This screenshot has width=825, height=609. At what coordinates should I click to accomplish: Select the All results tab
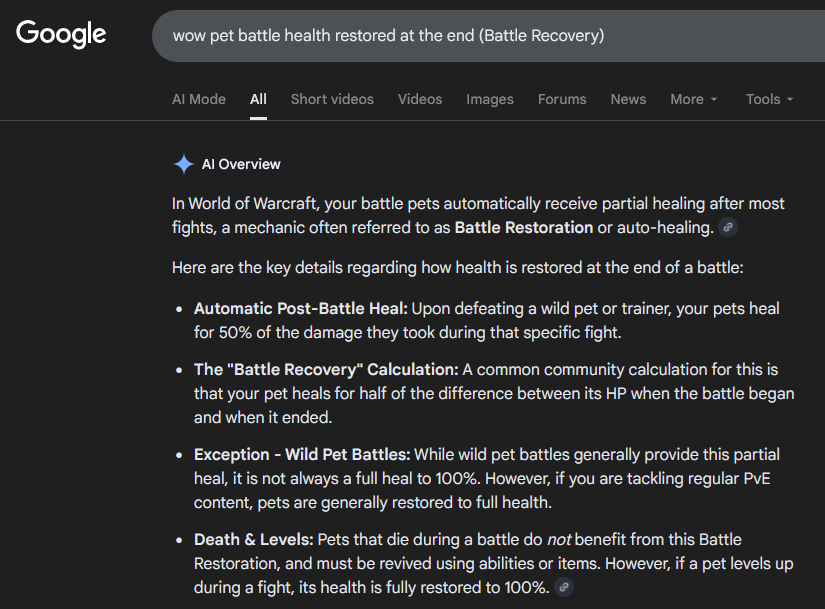258,99
